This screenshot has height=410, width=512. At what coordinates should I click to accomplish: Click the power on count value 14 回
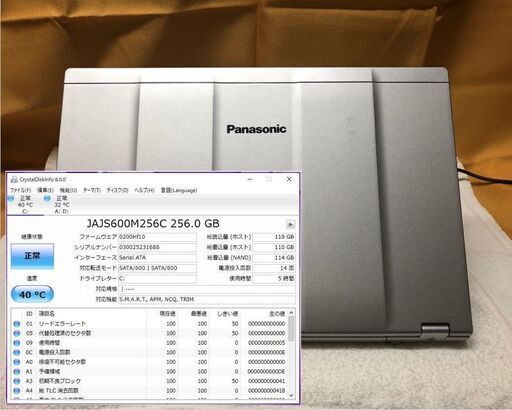point(274,268)
